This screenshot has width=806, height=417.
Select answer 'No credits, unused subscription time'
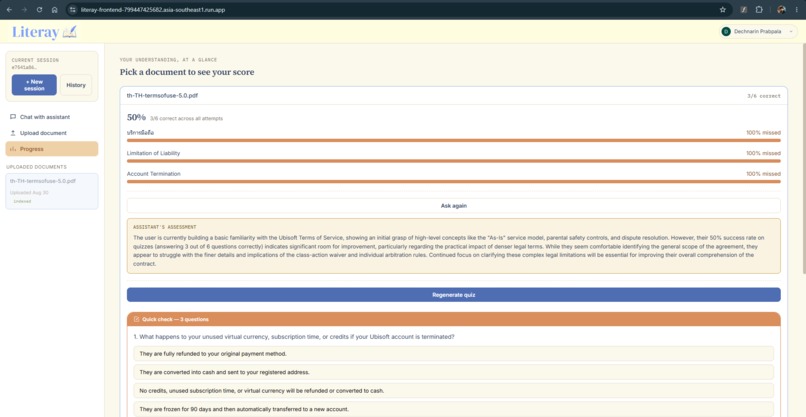tap(453, 391)
